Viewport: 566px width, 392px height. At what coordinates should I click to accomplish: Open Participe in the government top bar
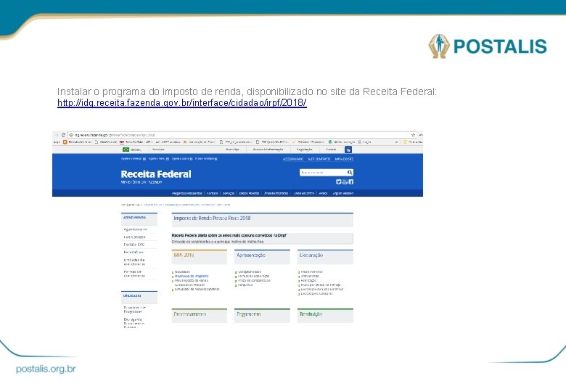click(232, 150)
